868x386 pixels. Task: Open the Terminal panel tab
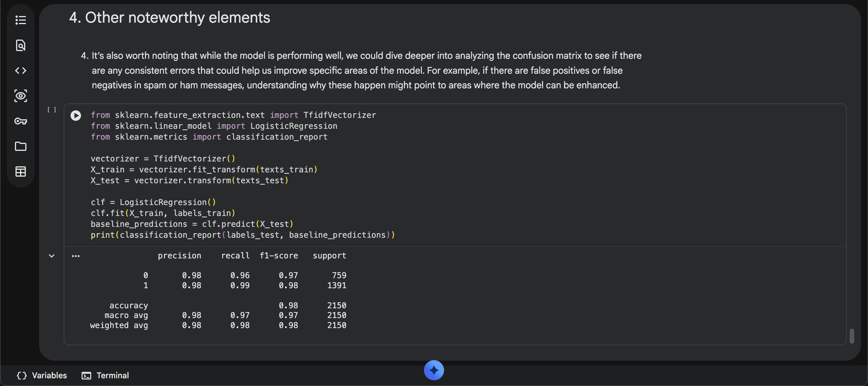coord(112,375)
